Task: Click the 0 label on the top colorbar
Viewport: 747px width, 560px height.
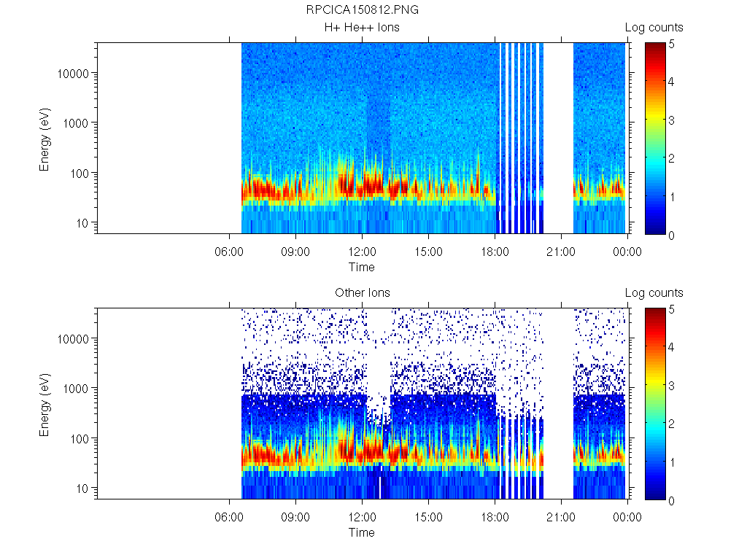Action: click(671, 236)
